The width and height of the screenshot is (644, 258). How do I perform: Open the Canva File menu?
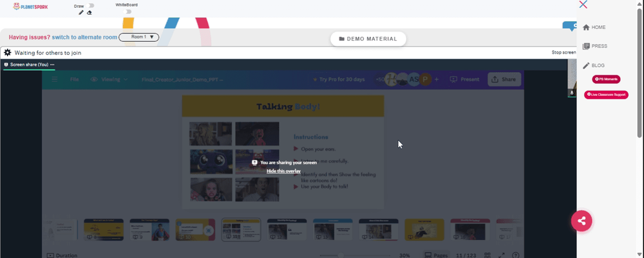[x=74, y=79]
